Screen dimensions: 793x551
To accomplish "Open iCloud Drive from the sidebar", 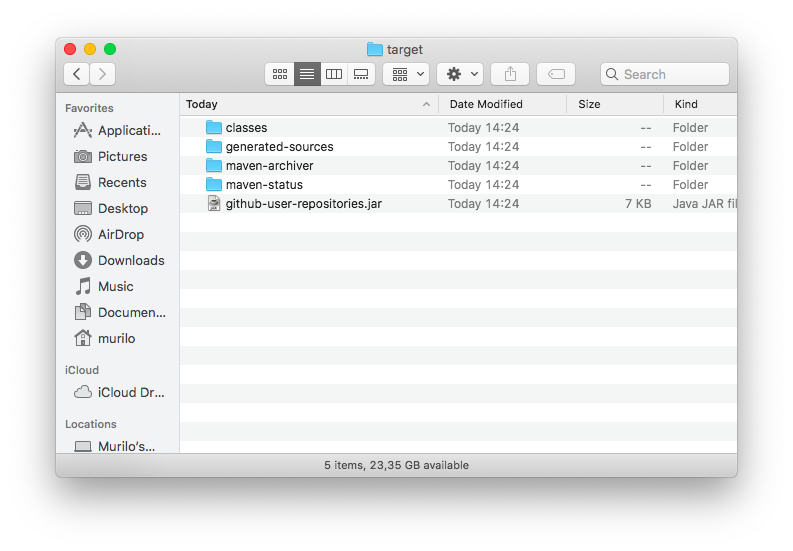I will click(130, 392).
